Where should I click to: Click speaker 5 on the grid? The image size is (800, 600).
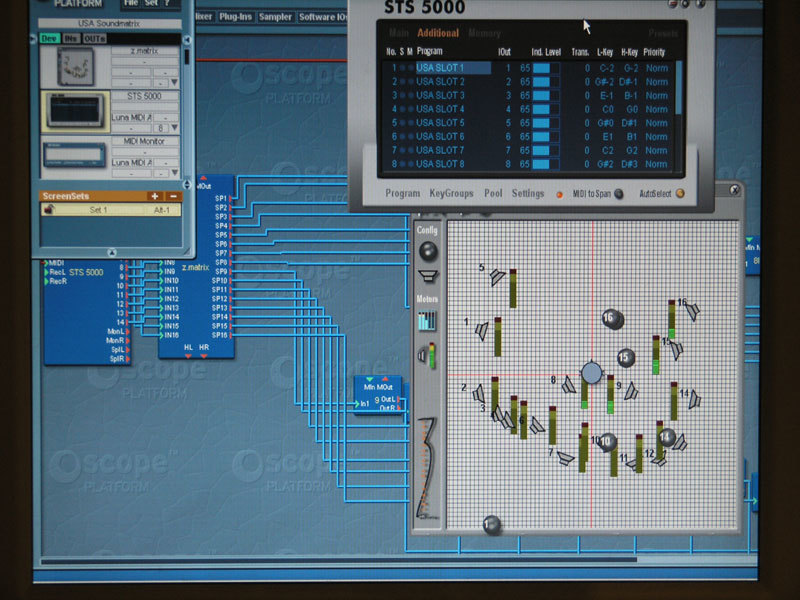(x=497, y=277)
